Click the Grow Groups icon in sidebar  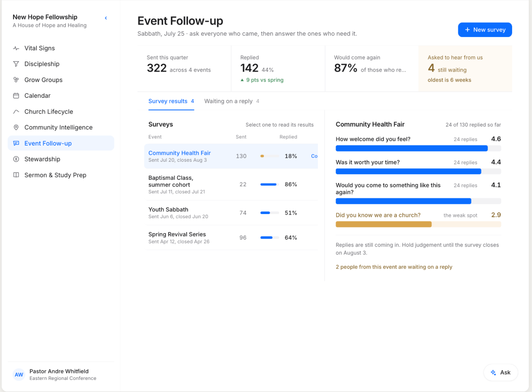point(16,80)
